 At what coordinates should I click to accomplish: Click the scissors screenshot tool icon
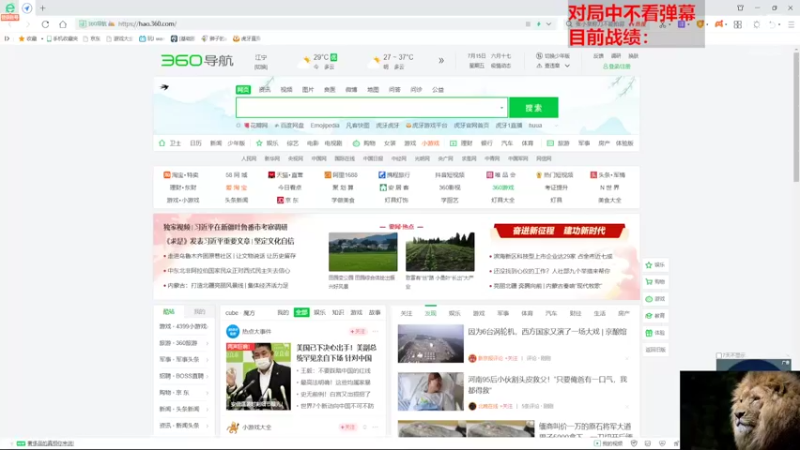tap(663, 24)
